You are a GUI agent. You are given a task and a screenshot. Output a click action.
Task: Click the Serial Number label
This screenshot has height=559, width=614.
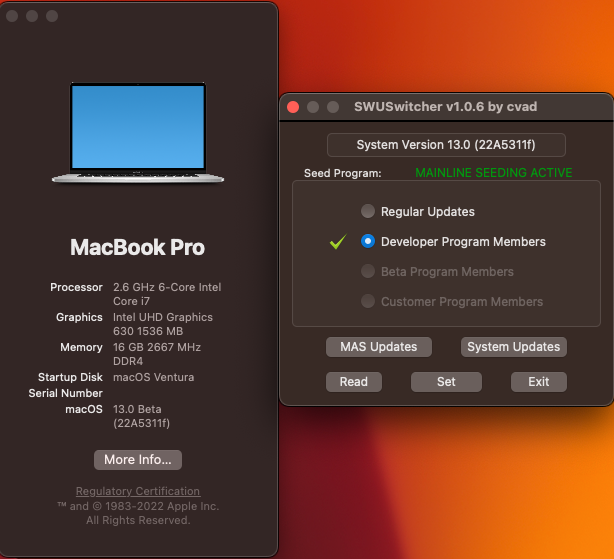(x=65, y=393)
